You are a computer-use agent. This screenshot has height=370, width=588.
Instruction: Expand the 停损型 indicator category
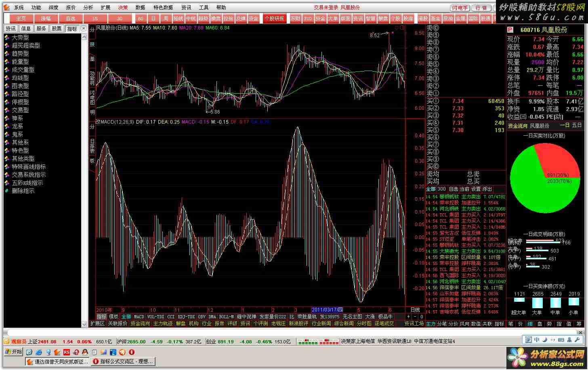[20, 102]
